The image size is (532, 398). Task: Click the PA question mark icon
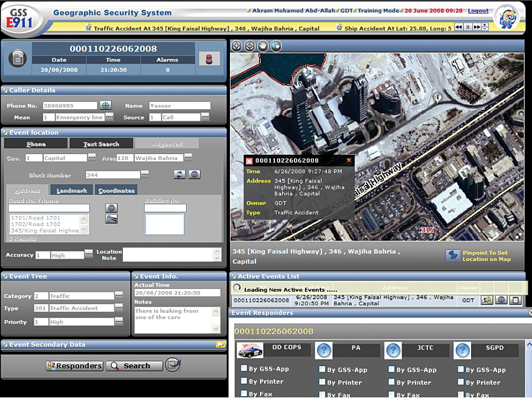coord(324,350)
